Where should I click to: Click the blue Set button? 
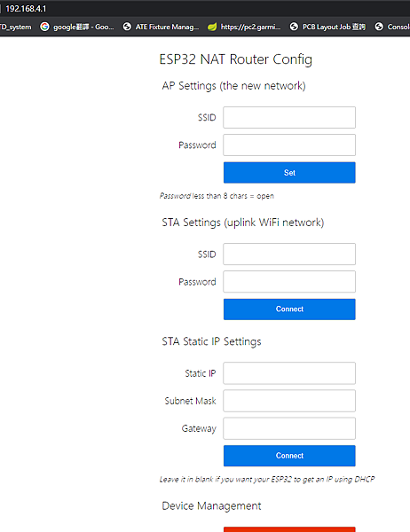coord(289,172)
